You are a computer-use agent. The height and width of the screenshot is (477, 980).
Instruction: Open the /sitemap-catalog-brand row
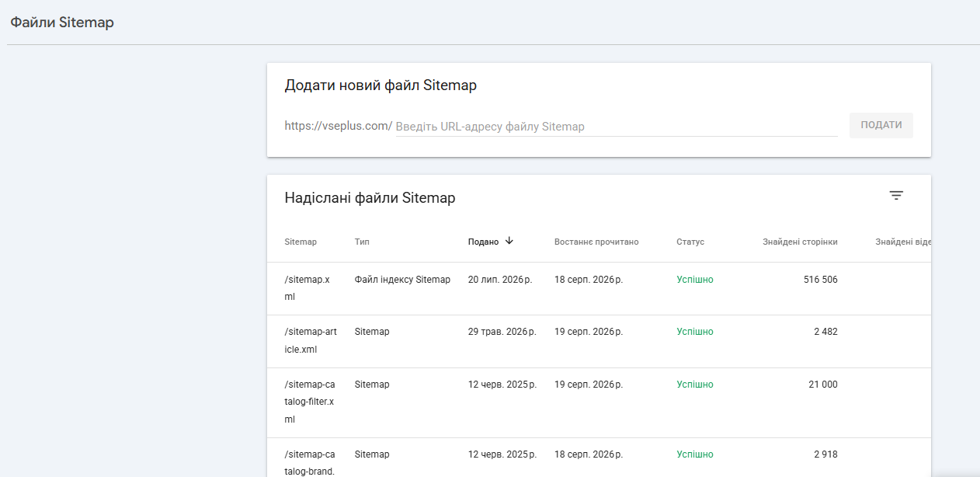click(x=599, y=458)
